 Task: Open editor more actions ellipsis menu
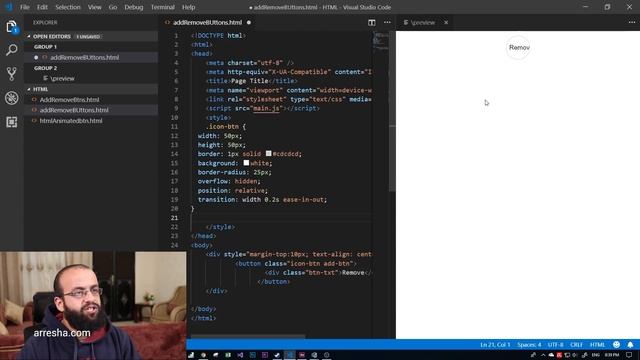coord(387,22)
